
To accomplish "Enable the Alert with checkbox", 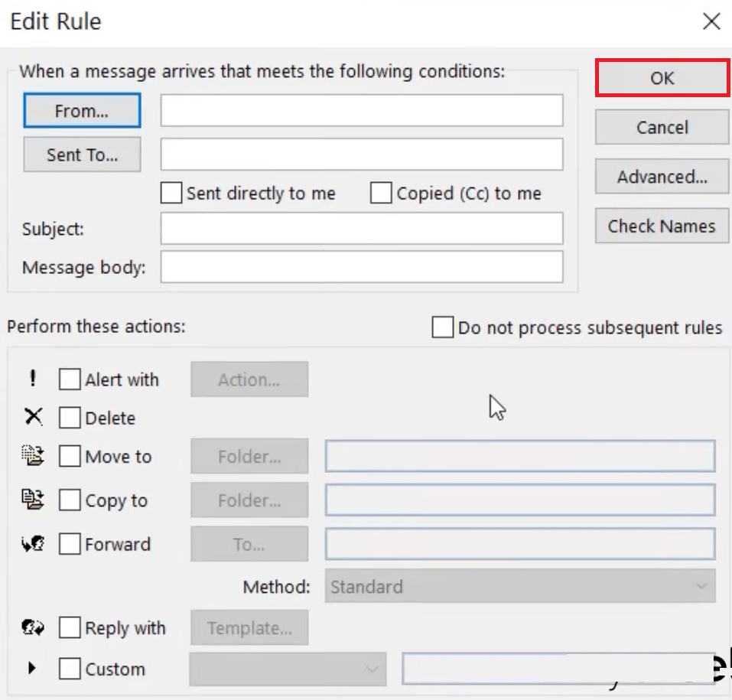I will click(70, 379).
